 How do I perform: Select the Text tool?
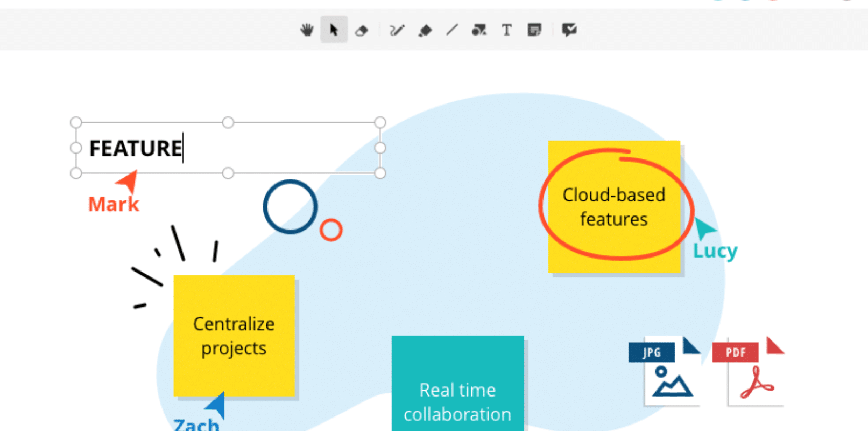pos(506,30)
